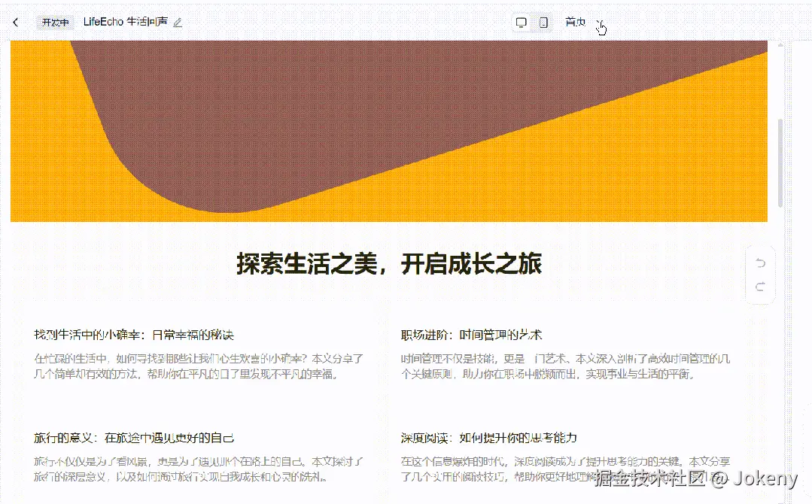Image resolution: width=812 pixels, height=504 pixels.
Task: Toggle the 开发中 status badge
Action: (54, 22)
